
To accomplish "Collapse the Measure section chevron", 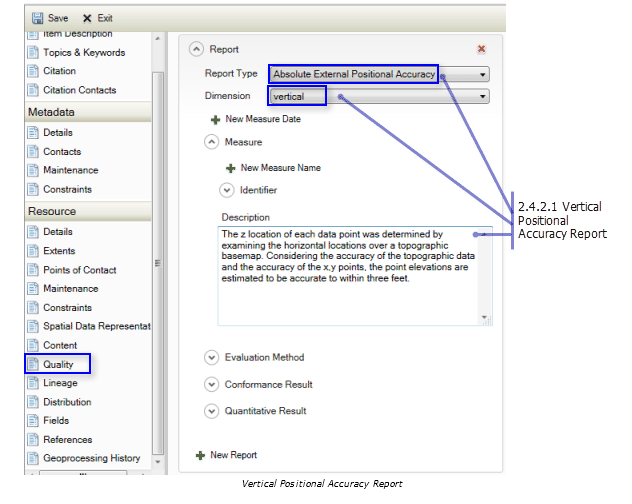I will tap(212, 142).
